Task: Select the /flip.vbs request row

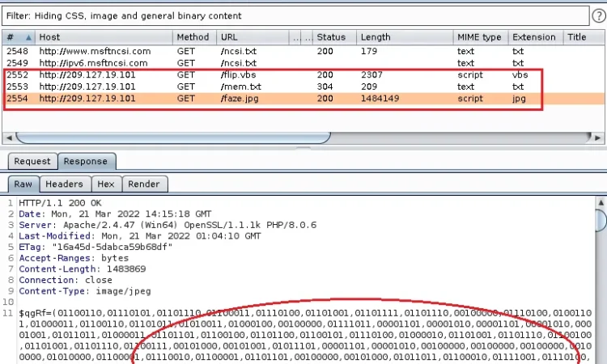Action: [303, 74]
